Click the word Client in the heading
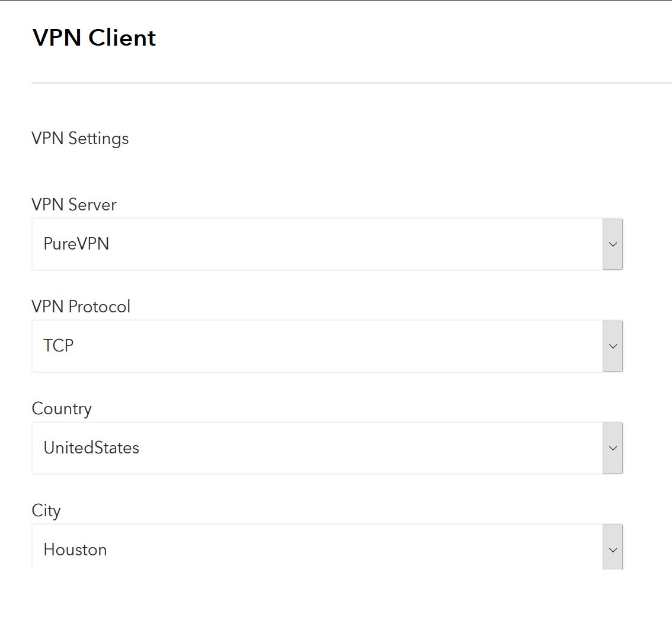Screen dimensions: 672x617 (x=122, y=37)
